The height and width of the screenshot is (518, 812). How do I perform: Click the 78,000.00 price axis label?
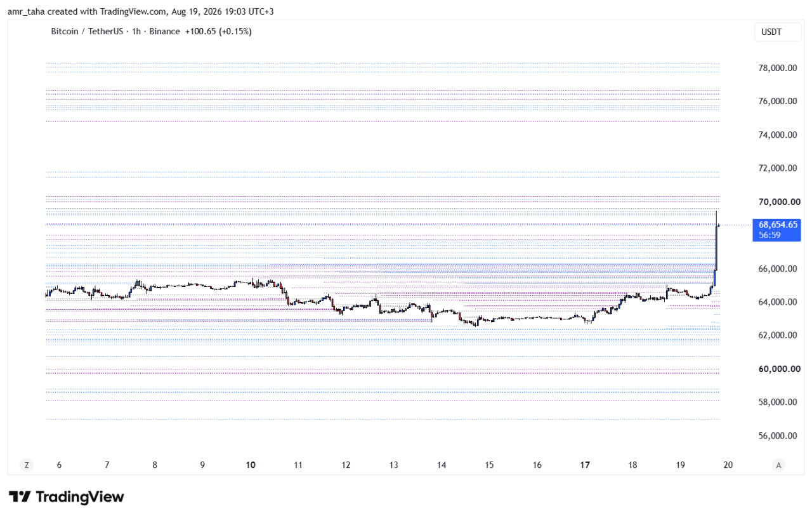778,68
